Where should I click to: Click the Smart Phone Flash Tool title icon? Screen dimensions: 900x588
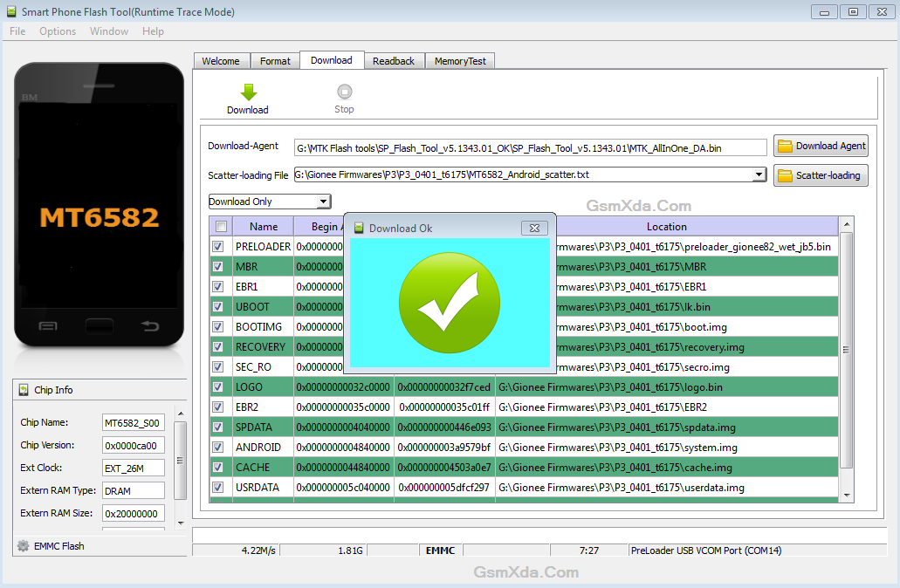tap(10, 11)
